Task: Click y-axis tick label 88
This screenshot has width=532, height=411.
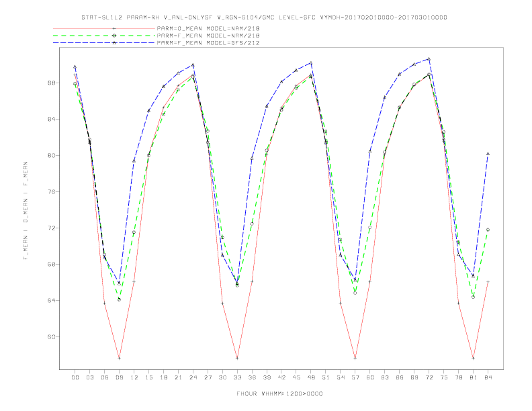Action: coord(50,83)
